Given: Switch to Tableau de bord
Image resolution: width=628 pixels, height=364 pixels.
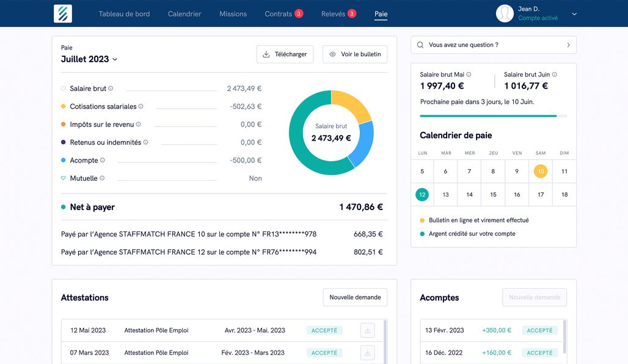Looking at the screenshot, I should pos(124,14).
